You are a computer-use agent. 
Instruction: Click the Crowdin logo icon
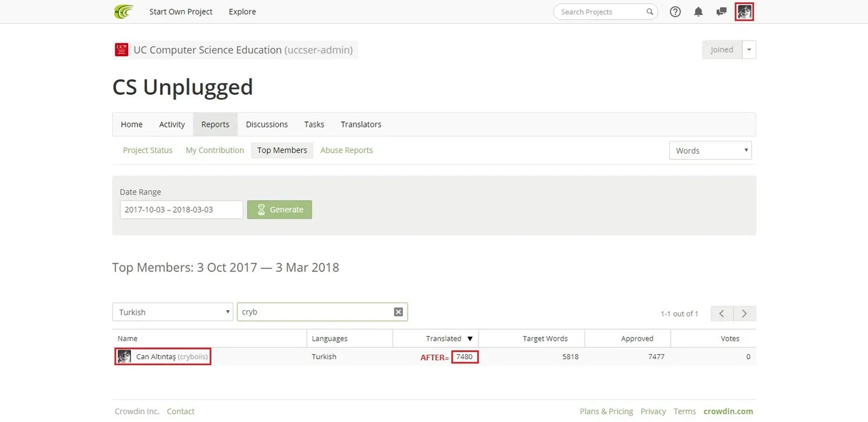pyautogui.click(x=123, y=12)
